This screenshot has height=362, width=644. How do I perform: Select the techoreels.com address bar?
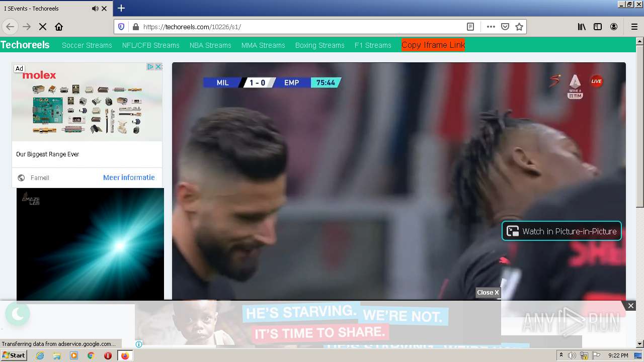[302, 27]
